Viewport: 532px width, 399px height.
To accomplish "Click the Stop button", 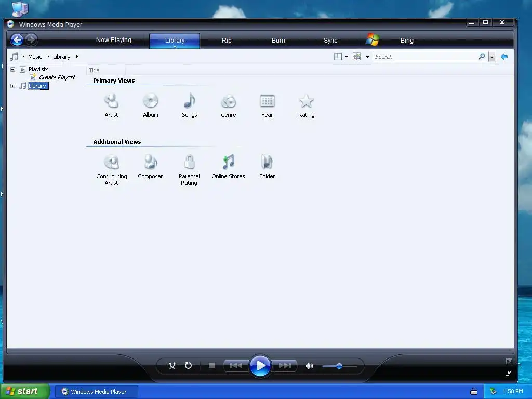I will tap(212, 365).
